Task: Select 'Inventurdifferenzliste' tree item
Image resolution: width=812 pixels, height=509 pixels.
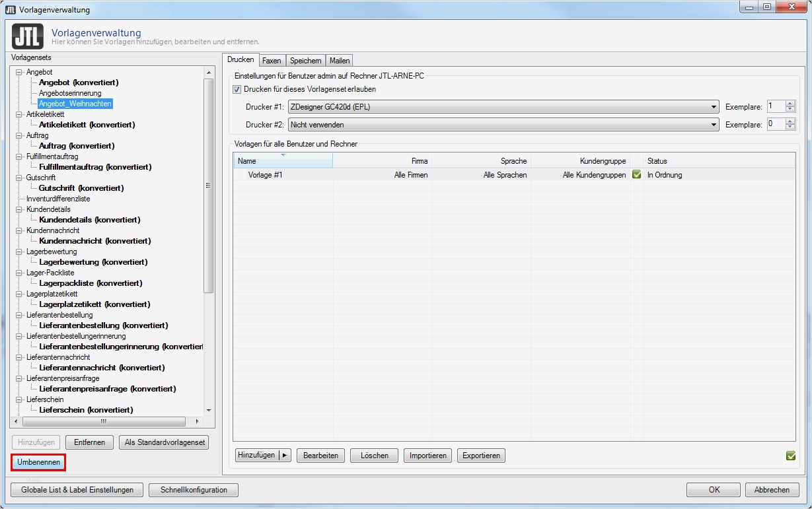Action: (x=58, y=199)
